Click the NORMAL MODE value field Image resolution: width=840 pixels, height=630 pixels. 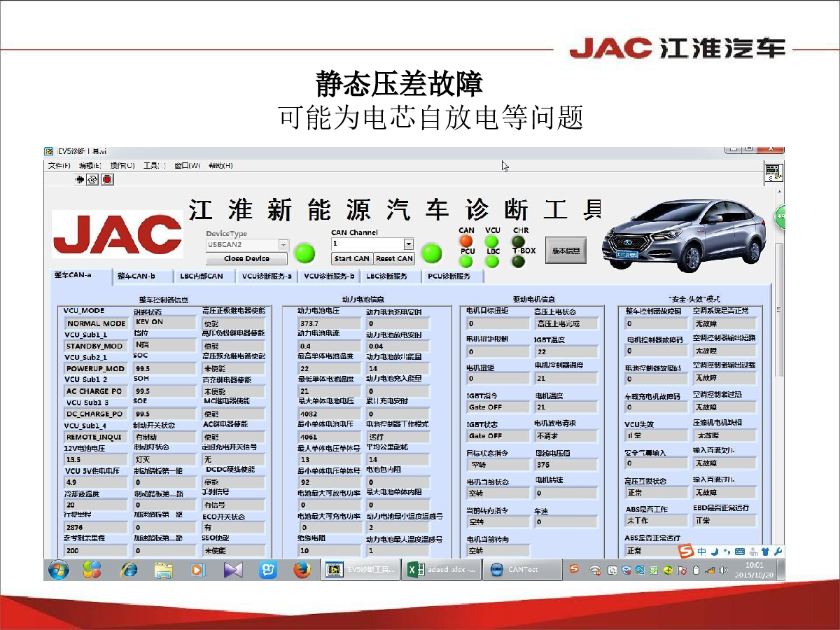coord(95,323)
